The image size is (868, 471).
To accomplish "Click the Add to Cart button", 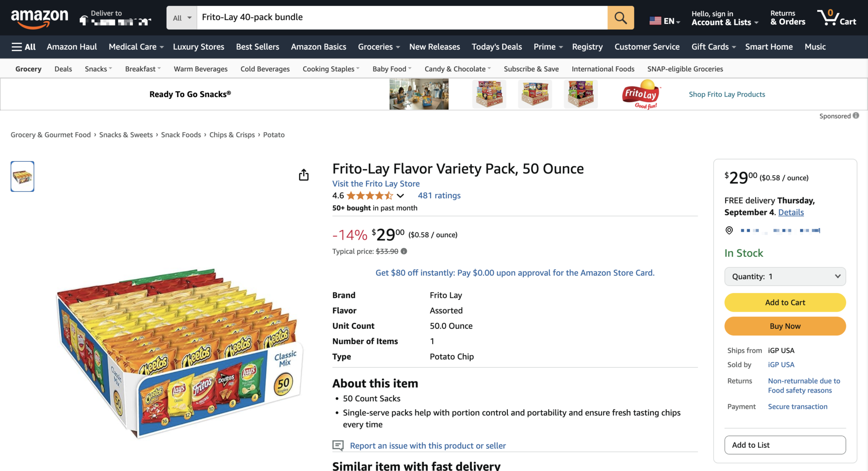I will tap(785, 302).
